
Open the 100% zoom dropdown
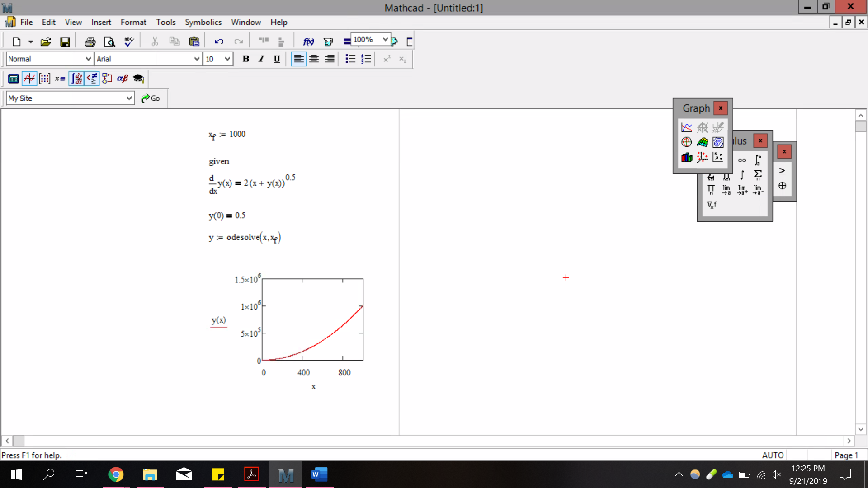pos(385,40)
